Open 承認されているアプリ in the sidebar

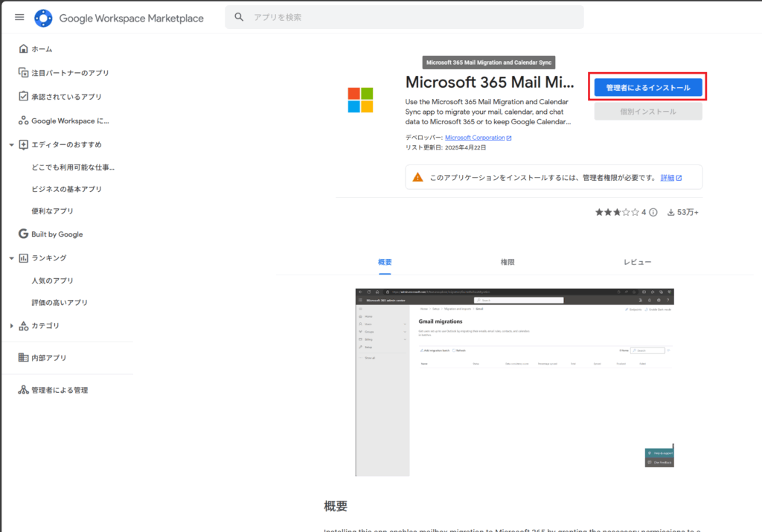(66, 97)
